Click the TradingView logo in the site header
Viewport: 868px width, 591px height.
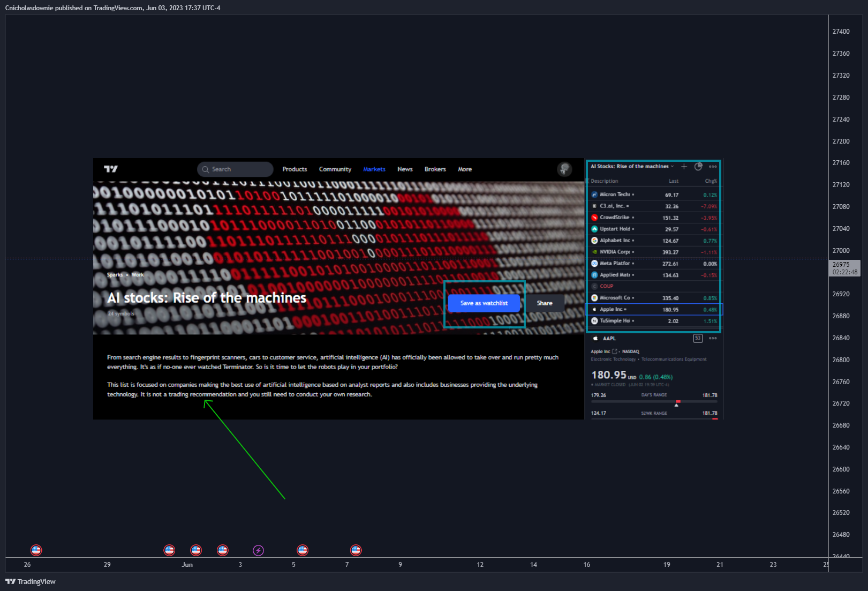(111, 169)
